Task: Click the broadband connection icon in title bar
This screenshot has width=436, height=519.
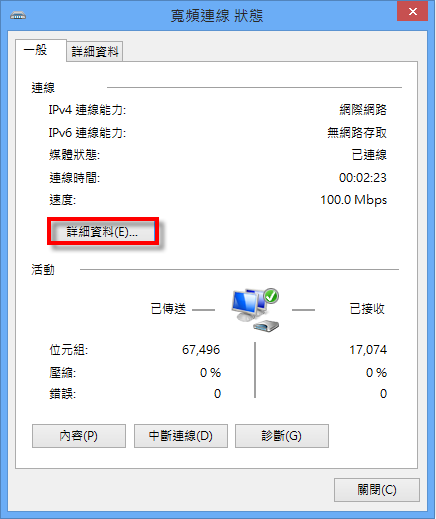Action: 18,15
